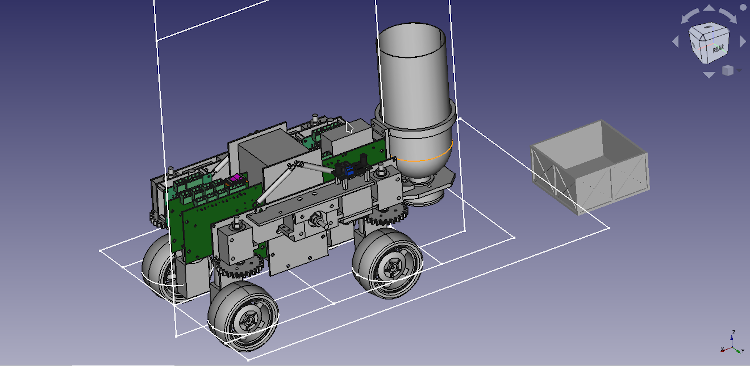The height and width of the screenshot is (366, 750).
Task: Select the REAR face of the navigation cube
Action: 717,48
